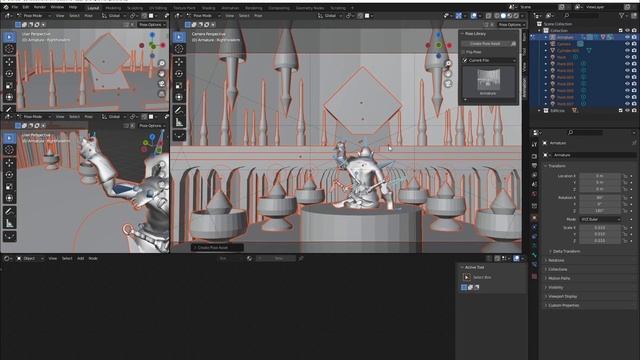Viewport: 640px width, 360px height.
Task: Select the Annotate tool in main camera viewport
Action: click(x=179, y=110)
